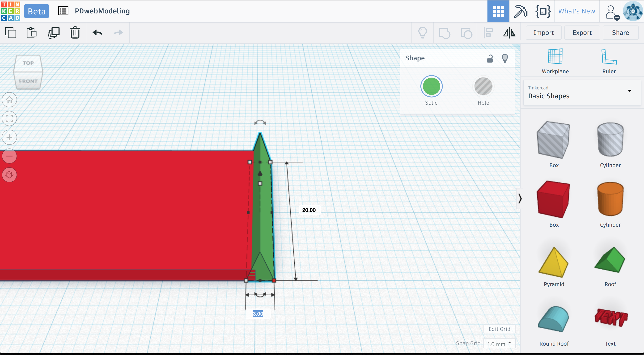Toggle the shape lock icon
644x355 pixels.
click(x=490, y=58)
